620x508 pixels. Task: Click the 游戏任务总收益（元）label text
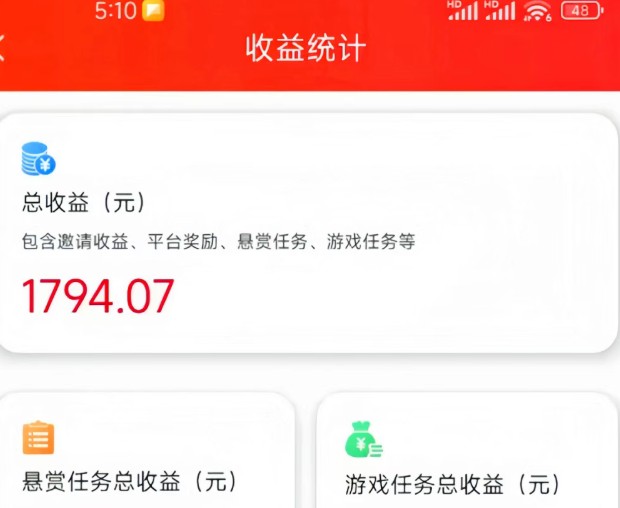tap(453, 484)
